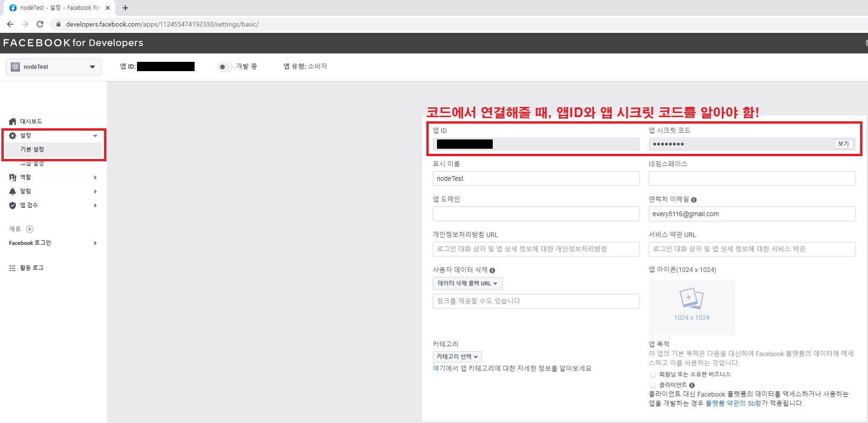
Task: Expand the 앱 검수 section arrow
Action: 95,205
